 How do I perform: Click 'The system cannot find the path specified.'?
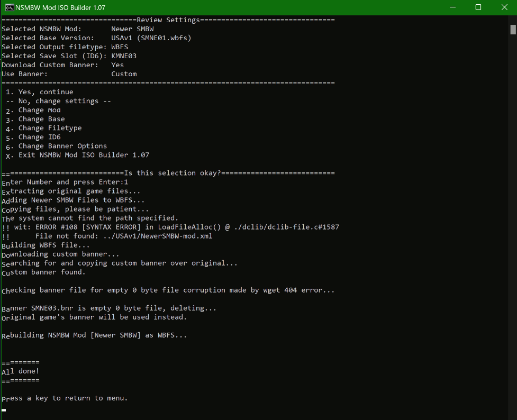pos(90,218)
